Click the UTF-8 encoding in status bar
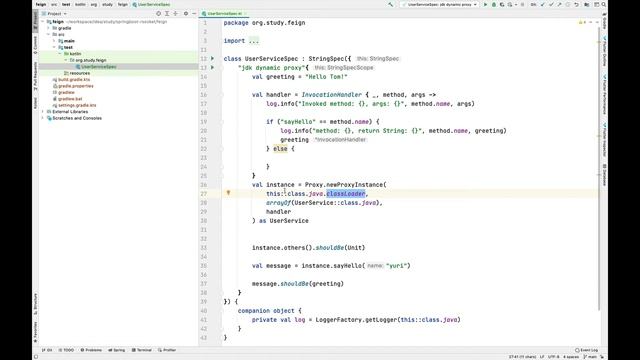Screen dimensions: 640x360 553,357
